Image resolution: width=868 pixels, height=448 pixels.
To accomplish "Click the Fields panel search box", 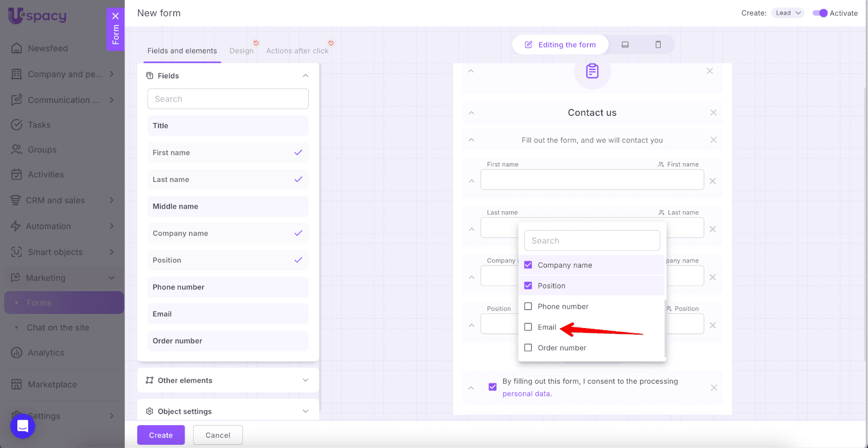I will (x=228, y=99).
